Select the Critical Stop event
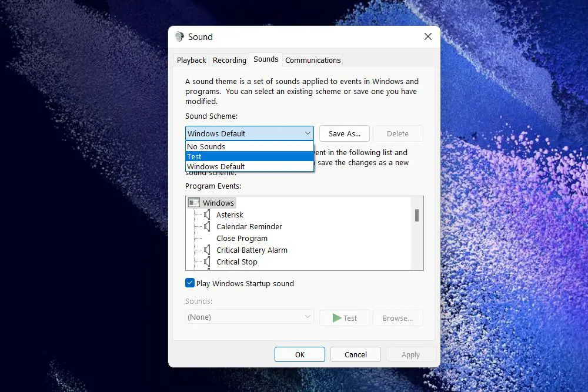Viewport: 588px width, 392px height. [x=236, y=262]
